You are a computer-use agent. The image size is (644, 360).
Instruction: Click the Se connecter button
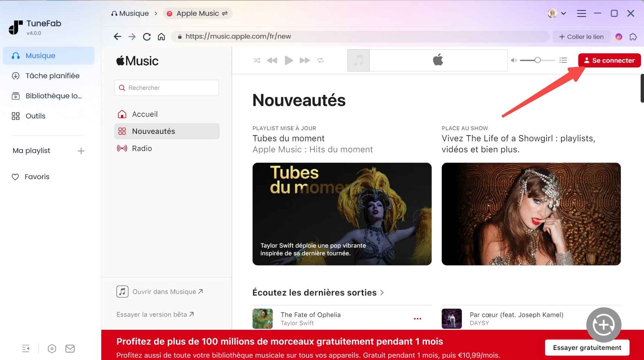pyautogui.click(x=609, y=60)
